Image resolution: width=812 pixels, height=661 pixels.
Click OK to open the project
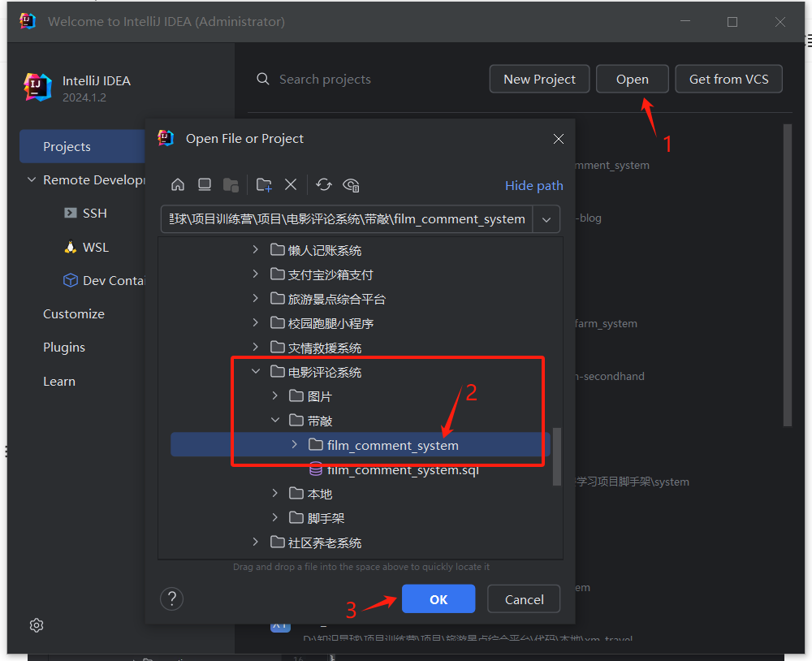coord(438,598)
